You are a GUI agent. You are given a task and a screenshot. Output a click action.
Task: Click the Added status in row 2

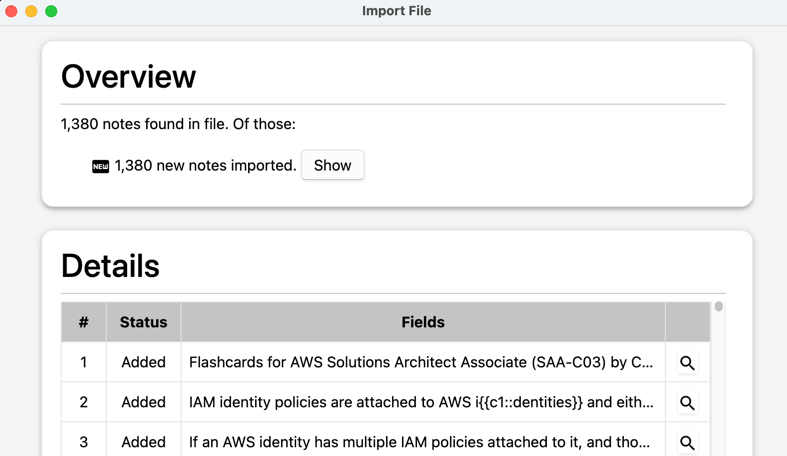[x=143, y=402]
